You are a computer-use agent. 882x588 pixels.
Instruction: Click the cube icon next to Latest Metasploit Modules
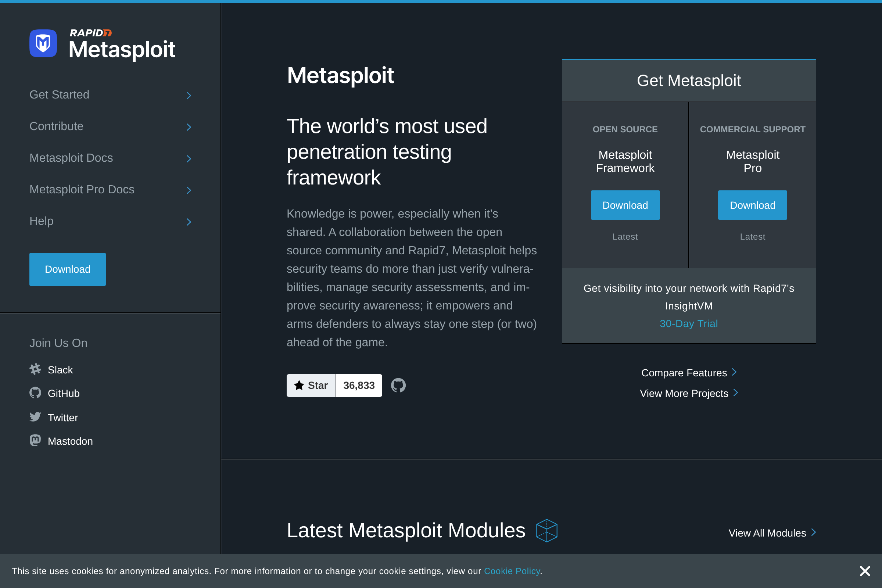click(548, 530)
